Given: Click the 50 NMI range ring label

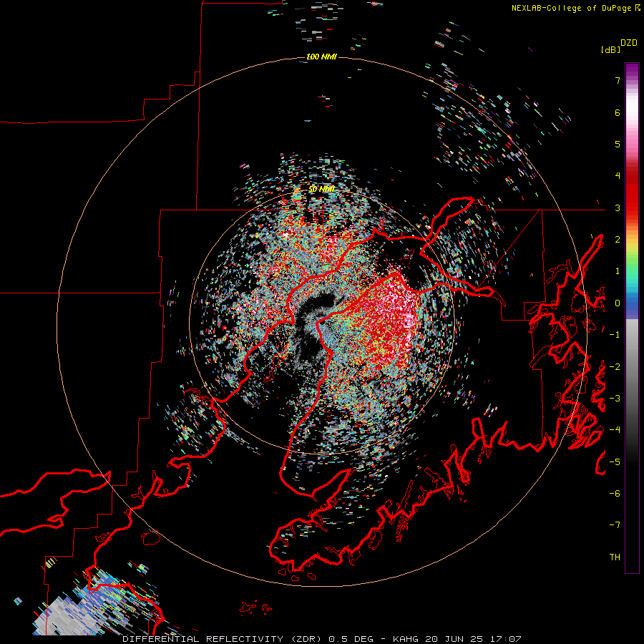Looking at the screenshot, I should [x=321, y=189].
